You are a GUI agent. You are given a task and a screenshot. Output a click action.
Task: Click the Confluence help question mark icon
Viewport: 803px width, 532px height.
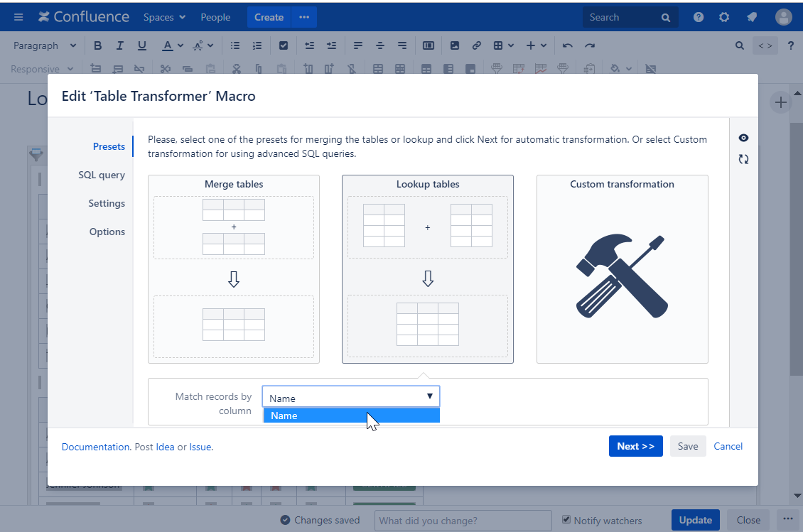699,17
